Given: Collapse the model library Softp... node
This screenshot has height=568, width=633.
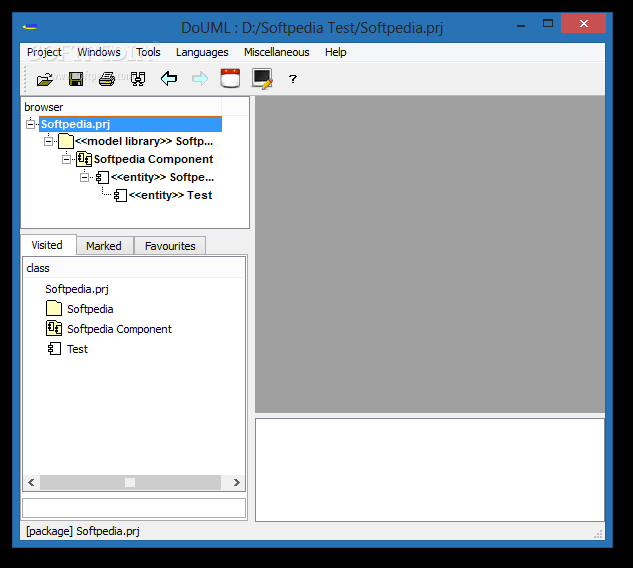Looking at the screenshot, I should tap(48, 142).
